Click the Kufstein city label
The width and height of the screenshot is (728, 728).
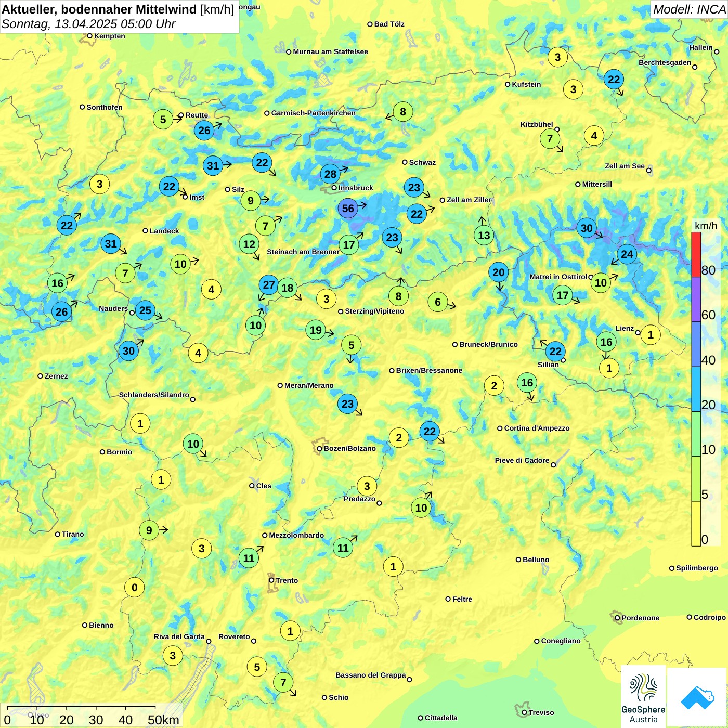click(x=526, y=84)
